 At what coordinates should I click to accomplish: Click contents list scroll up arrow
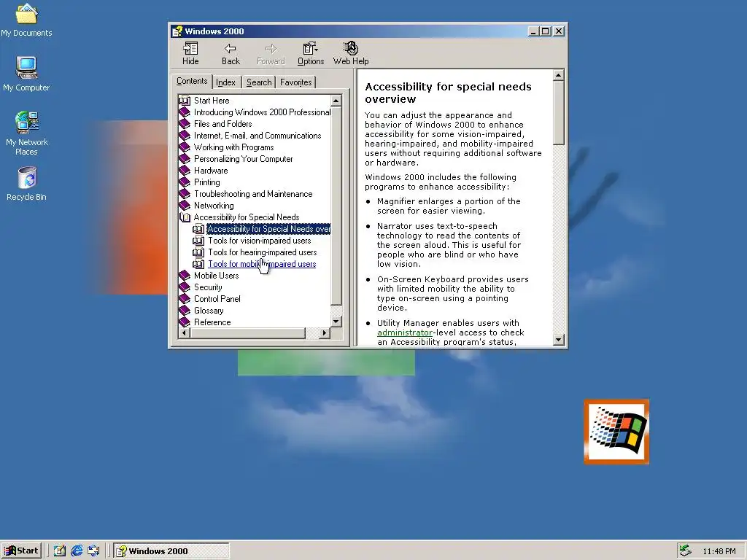click(336, 101)
